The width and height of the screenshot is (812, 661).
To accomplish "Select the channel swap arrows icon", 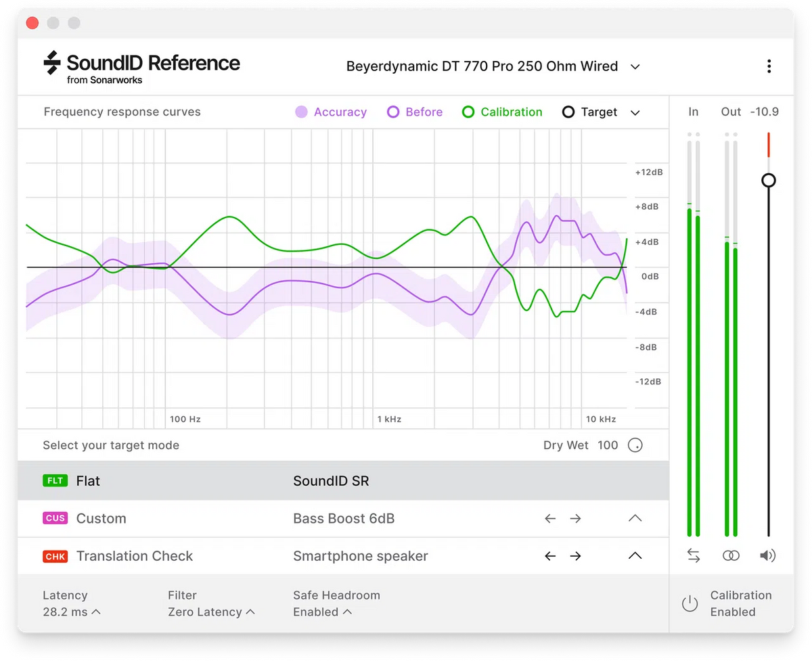I will [x=694, y=555].
